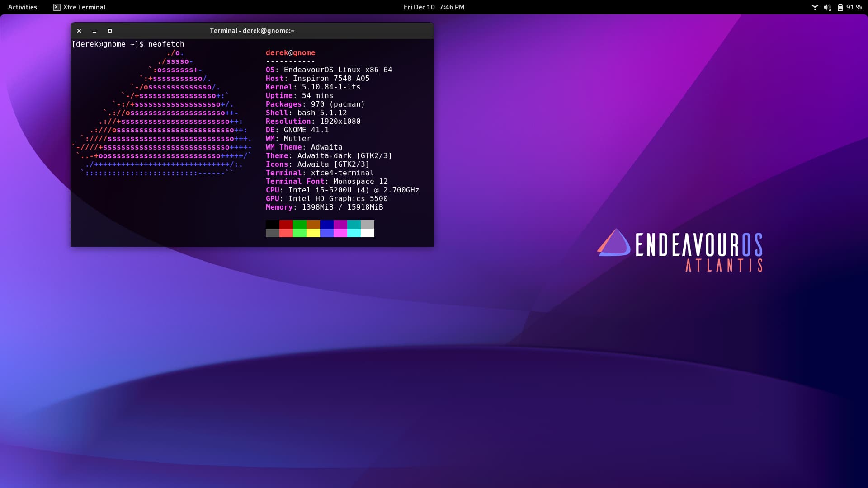
Task: Select the cyan swatch in the neofetch palette
Action: [x=354, y=224]
